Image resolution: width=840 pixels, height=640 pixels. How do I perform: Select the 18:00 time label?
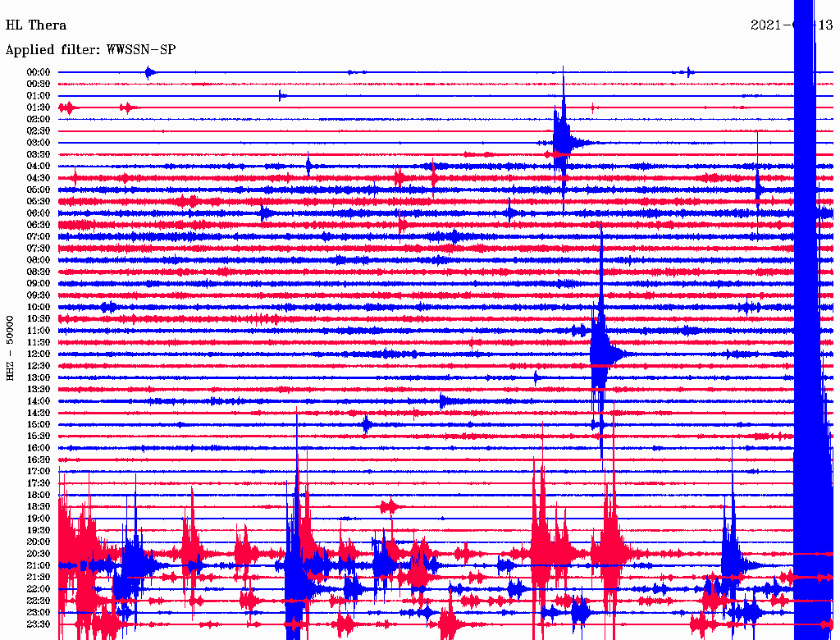[39, 496]
